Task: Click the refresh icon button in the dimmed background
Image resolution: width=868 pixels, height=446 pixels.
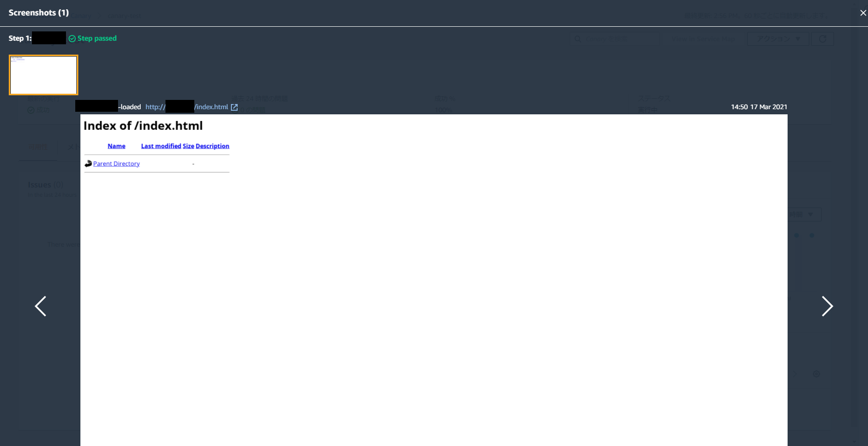Action: [823, 39]
